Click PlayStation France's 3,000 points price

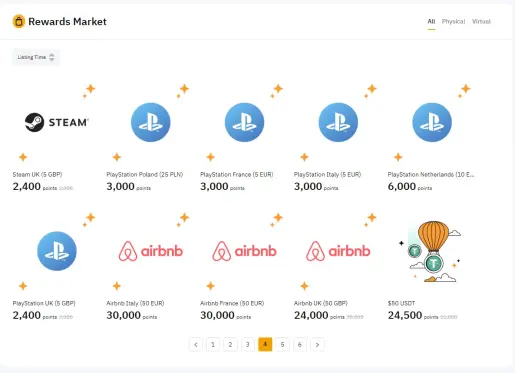point(222,186)
